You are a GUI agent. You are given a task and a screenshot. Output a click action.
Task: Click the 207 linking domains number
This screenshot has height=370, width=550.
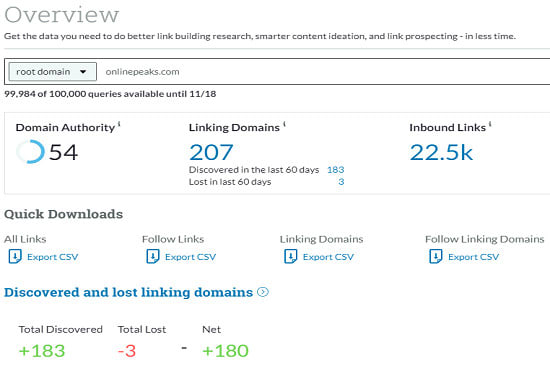(x=211, y=152)
